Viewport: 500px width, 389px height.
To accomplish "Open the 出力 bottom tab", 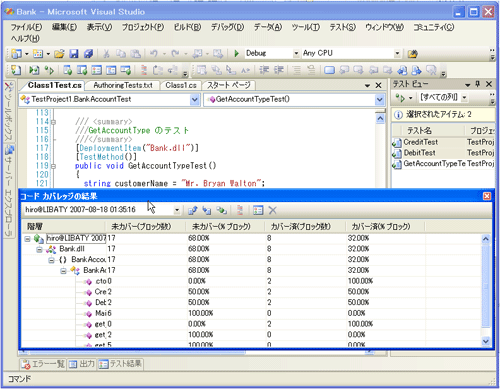I will (x=82, y=364).
